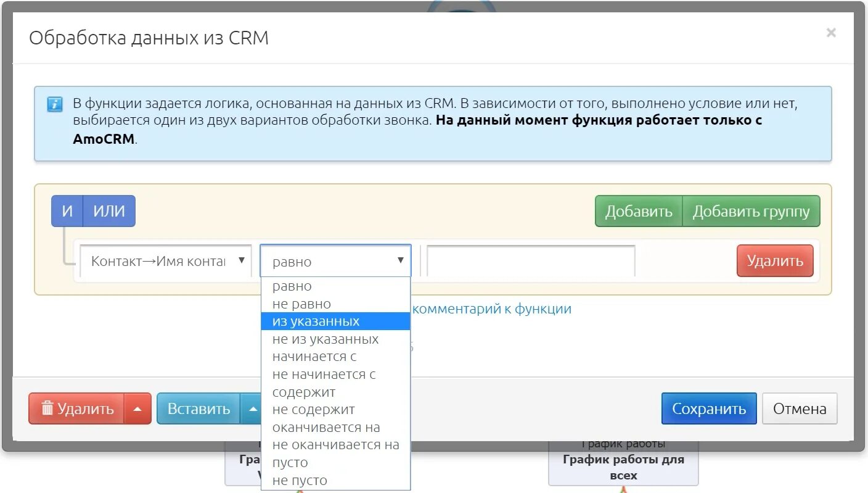Click the blue info icon in notice
This screenshot has height=493, width=868.
[x=55, y=104]
